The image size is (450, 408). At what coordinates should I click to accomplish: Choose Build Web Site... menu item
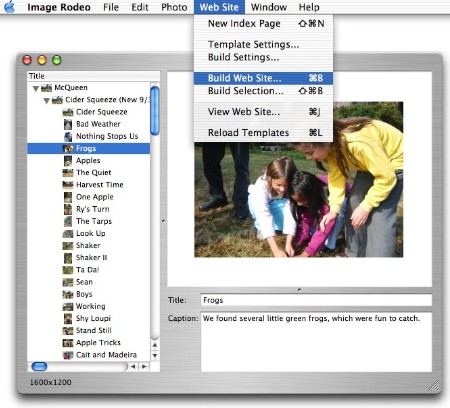click(x=263, y=78)
